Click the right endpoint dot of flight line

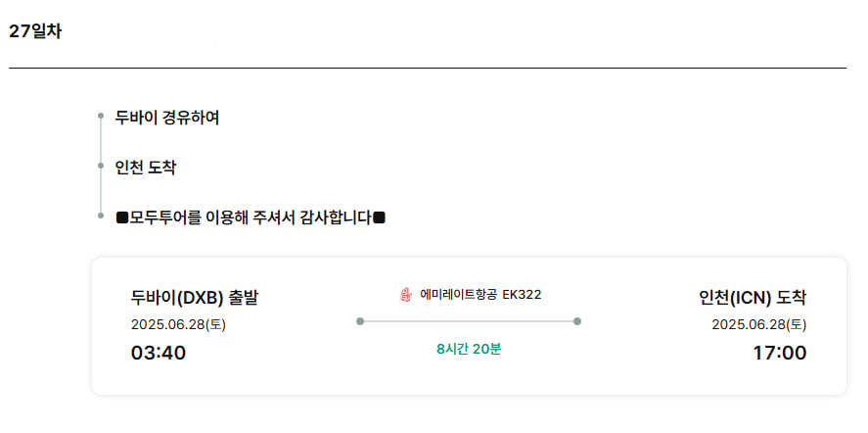point(577,321)
